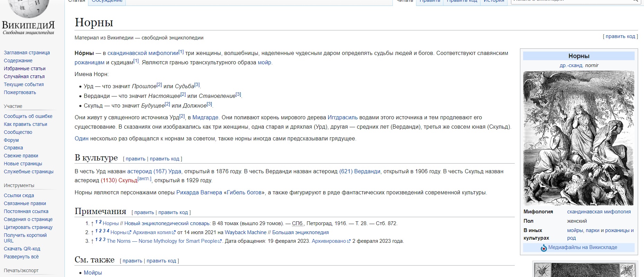Expand all sidebar sections with Развернуть всё
Screen dimensions: 644x277
[x=21, y=257]
